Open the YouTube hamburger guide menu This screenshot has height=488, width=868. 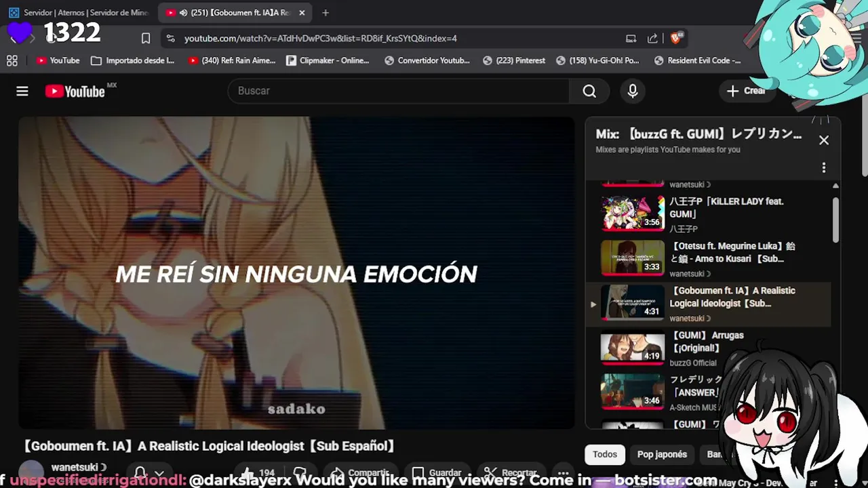coord(22,91)
